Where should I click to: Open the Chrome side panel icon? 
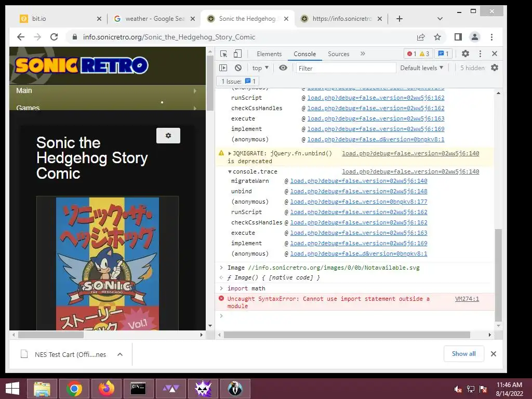[458, 37]
